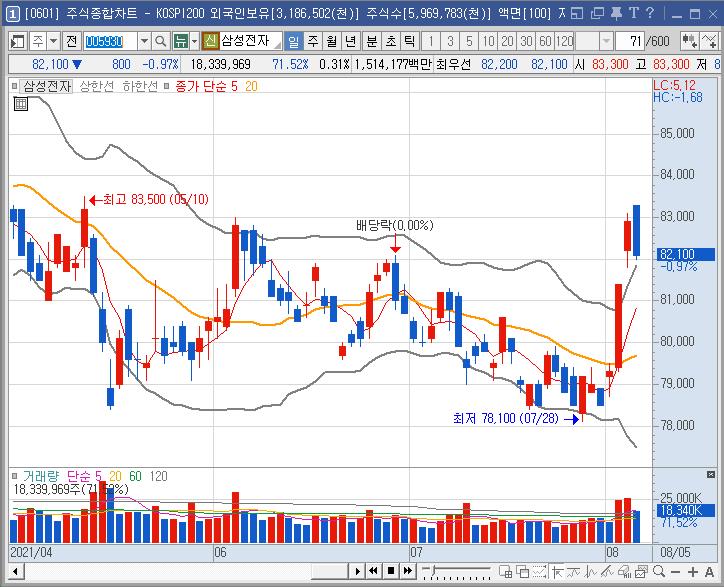
Task: Click the 전 button beside stock code
Action: click(71, 42)
